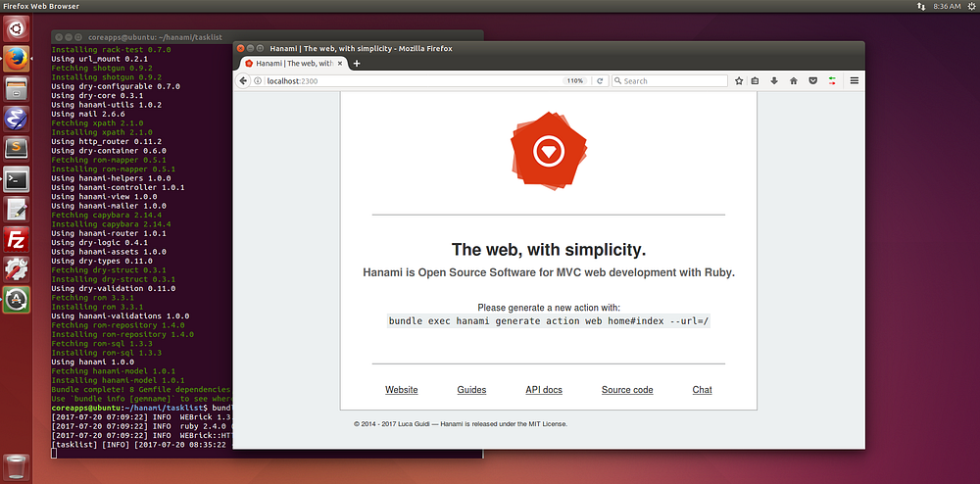This screenshot has height=484, width=980.
Task: Open the Website link
Action: click(x=401, y=390)
